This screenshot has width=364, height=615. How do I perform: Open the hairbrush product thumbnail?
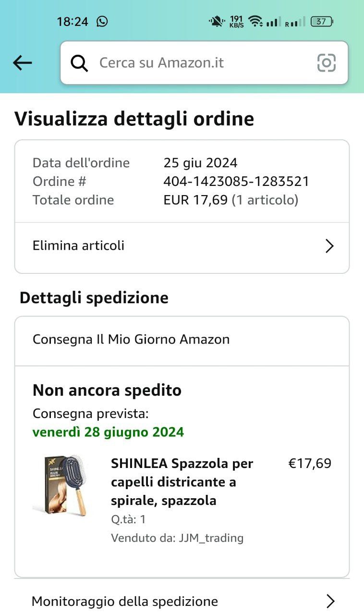(61, 485)
